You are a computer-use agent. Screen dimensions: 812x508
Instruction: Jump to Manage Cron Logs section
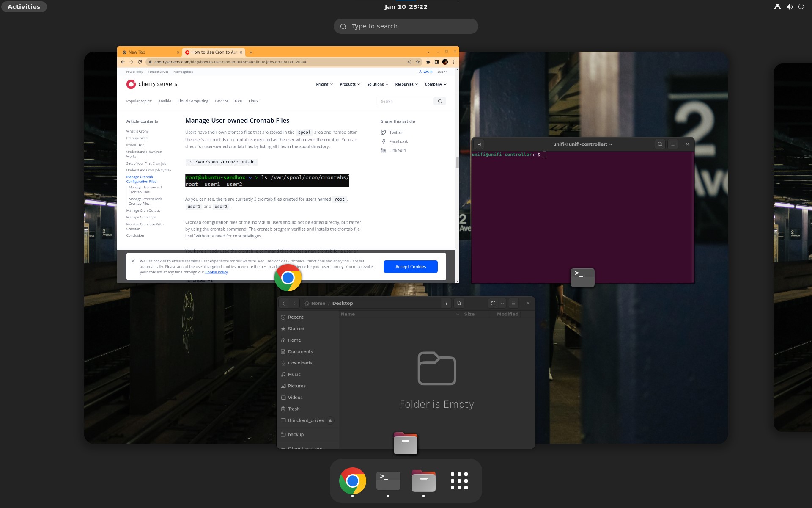tap(141, 217)
